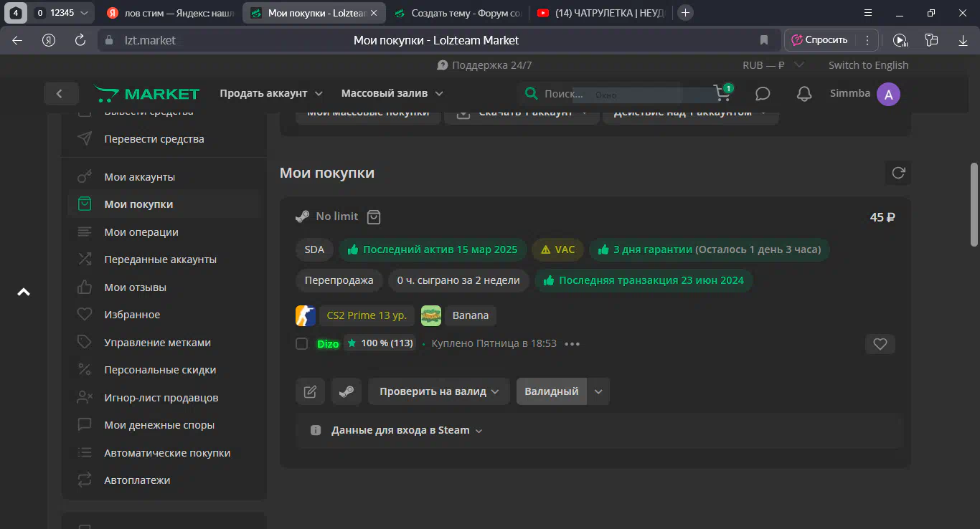The width and height of the screenshot is (980, 529).
Task: Open the arrow next to Валидный
Action: (x=598, y=391)
